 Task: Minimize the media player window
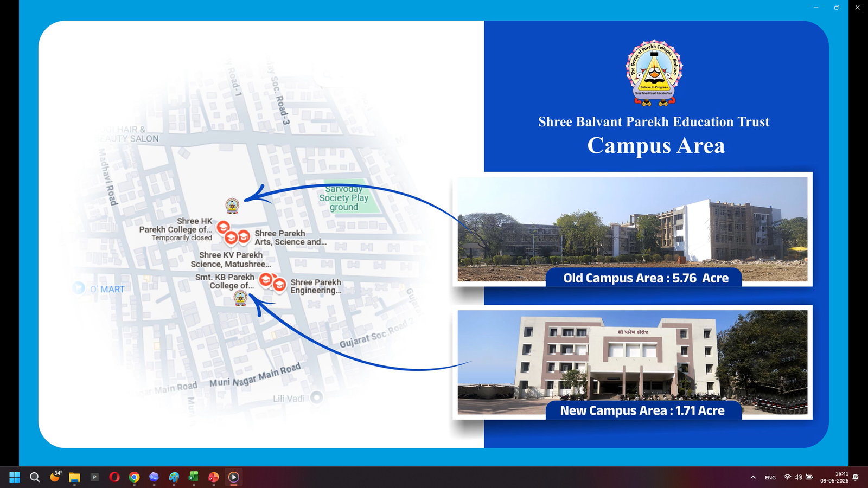pos(815,7)
